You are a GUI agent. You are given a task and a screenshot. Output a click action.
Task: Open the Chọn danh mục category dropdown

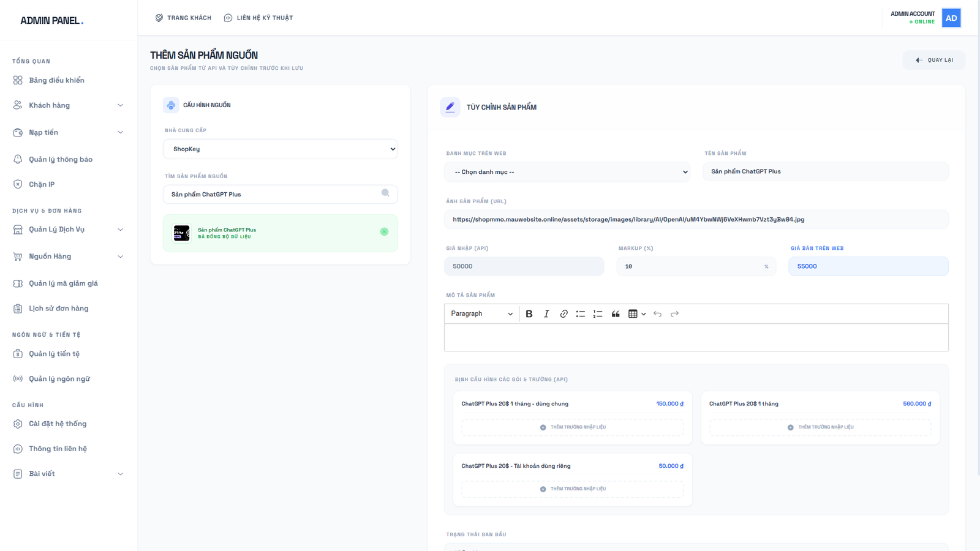click(567, 172)
